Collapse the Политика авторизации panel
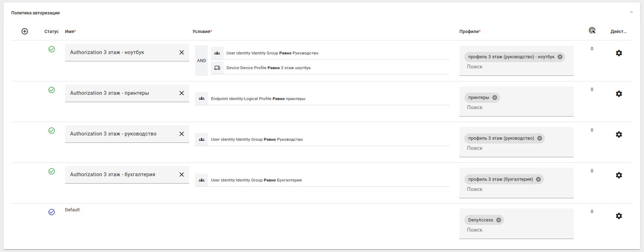Viewport: 644px width, 252px height. point(631,12)
